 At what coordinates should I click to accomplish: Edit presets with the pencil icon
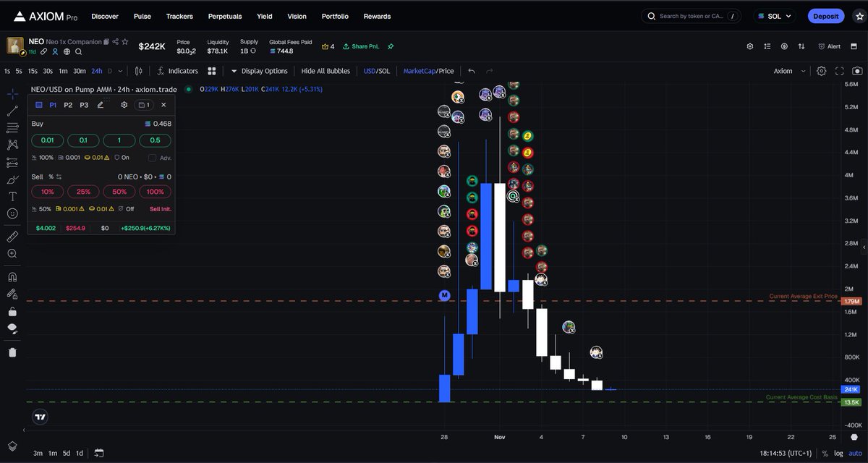[101, 105]
